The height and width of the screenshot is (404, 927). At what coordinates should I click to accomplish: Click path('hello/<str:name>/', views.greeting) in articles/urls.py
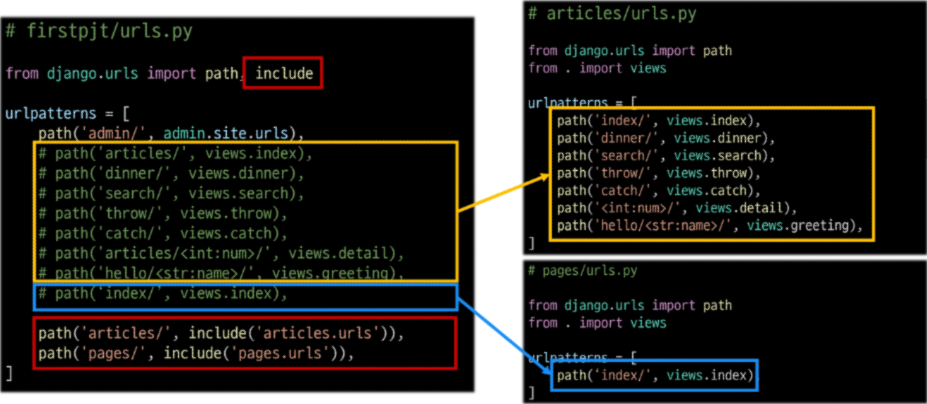[709, 226]
